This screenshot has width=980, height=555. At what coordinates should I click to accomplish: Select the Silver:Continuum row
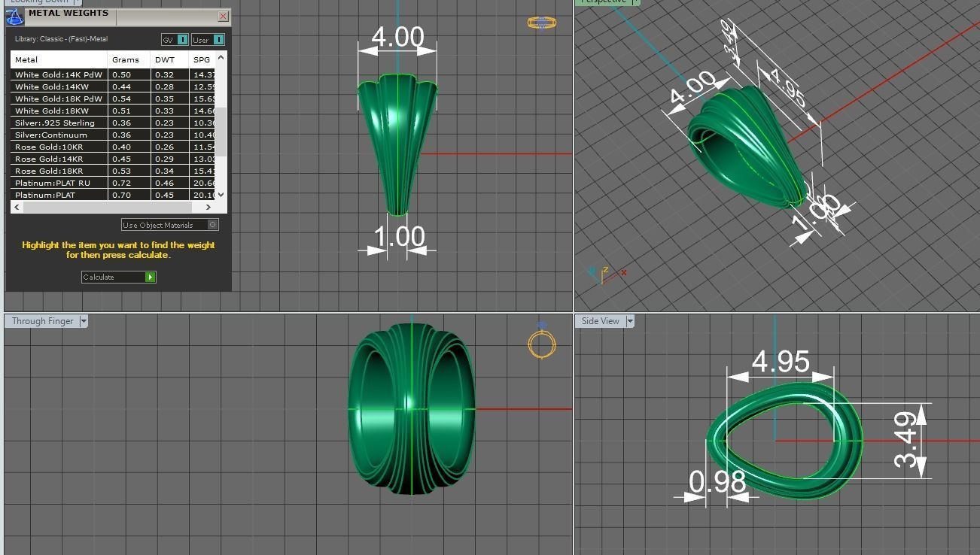pyautogui.click(x=113, y=135)
